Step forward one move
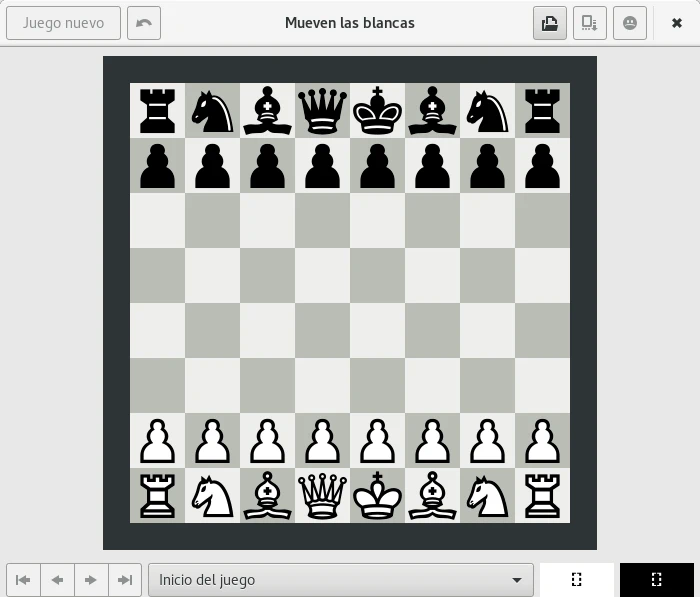The image size is (700, 597). click(x=91, y=580)
